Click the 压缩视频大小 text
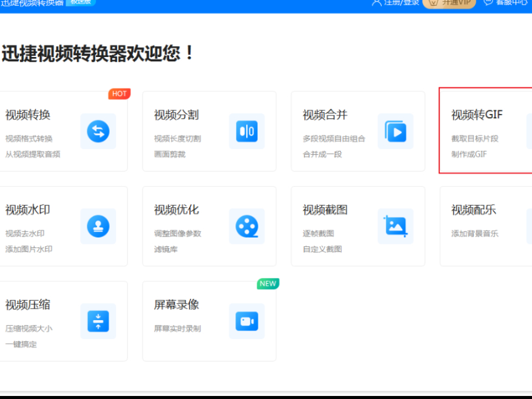 click(x=29, y=329)
